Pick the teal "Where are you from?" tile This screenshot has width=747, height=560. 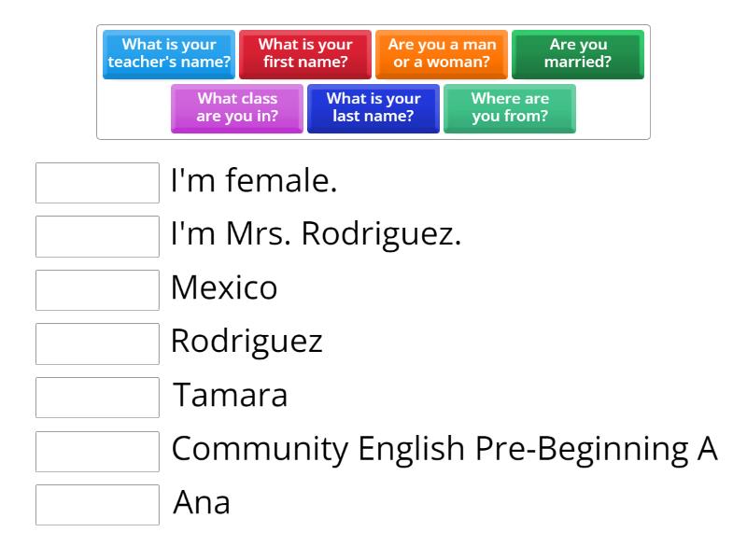pyautogui.click(x=510, y=108)
